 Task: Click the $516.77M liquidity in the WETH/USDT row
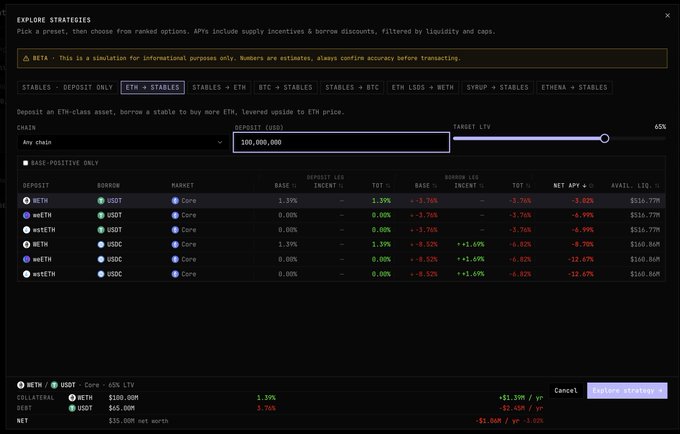645,201
